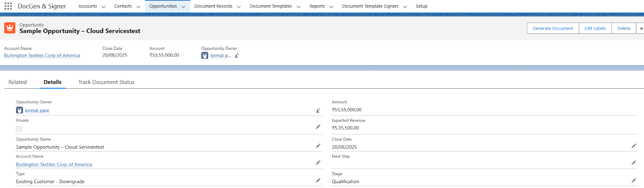The width and height of the screenshot is (644, 188).
Task: Click pencil icon beside Next Step
Action: [x=634, y=163]
